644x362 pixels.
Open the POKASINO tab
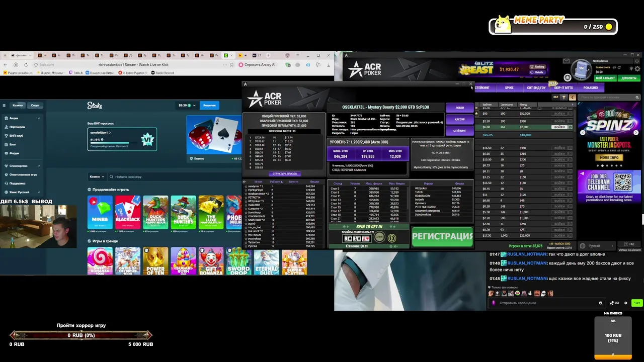(591, 87)
